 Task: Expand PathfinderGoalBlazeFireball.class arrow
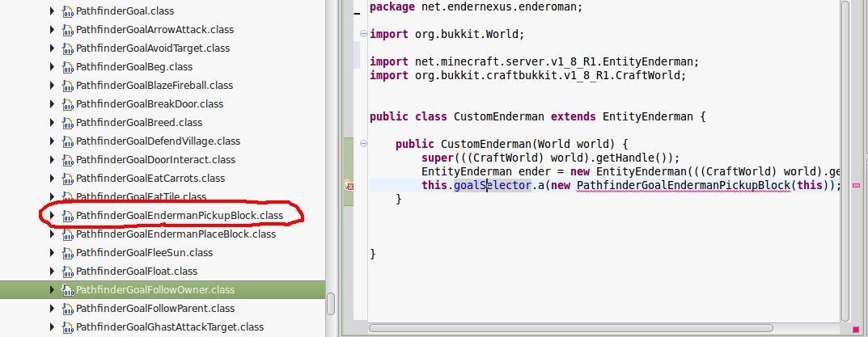click(x=52, y=85)
